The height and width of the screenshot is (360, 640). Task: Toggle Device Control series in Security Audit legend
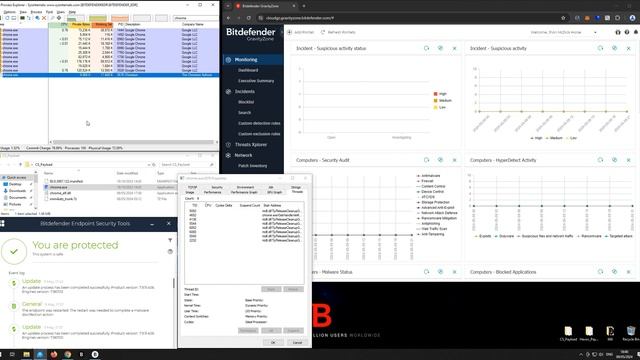tap(430, 192)
